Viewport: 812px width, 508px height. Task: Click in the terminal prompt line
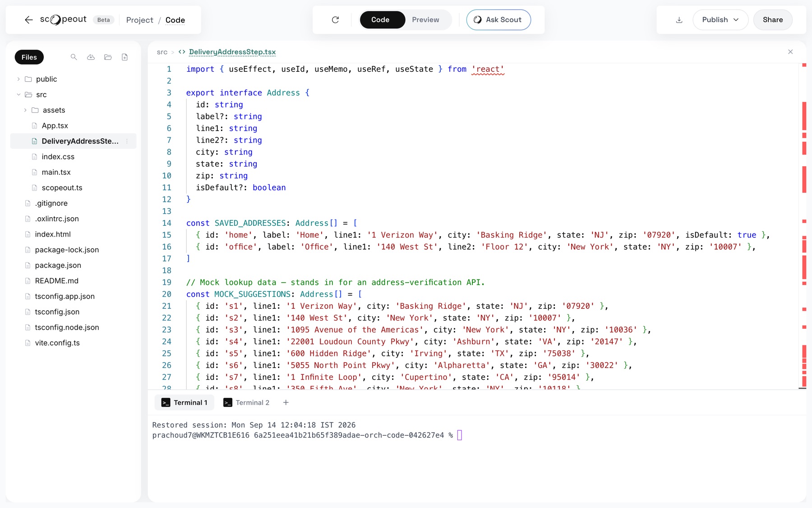click(307, 435)
